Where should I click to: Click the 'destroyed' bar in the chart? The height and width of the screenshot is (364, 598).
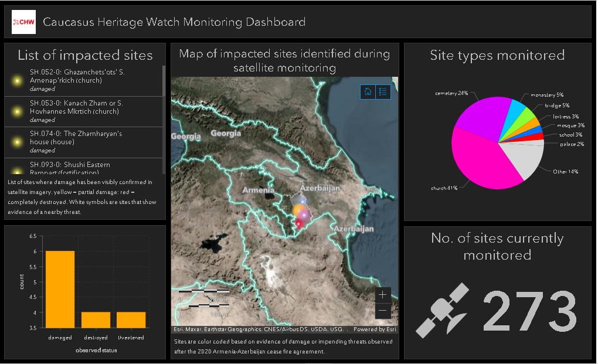pyautogui.click(x=96, y=320)
